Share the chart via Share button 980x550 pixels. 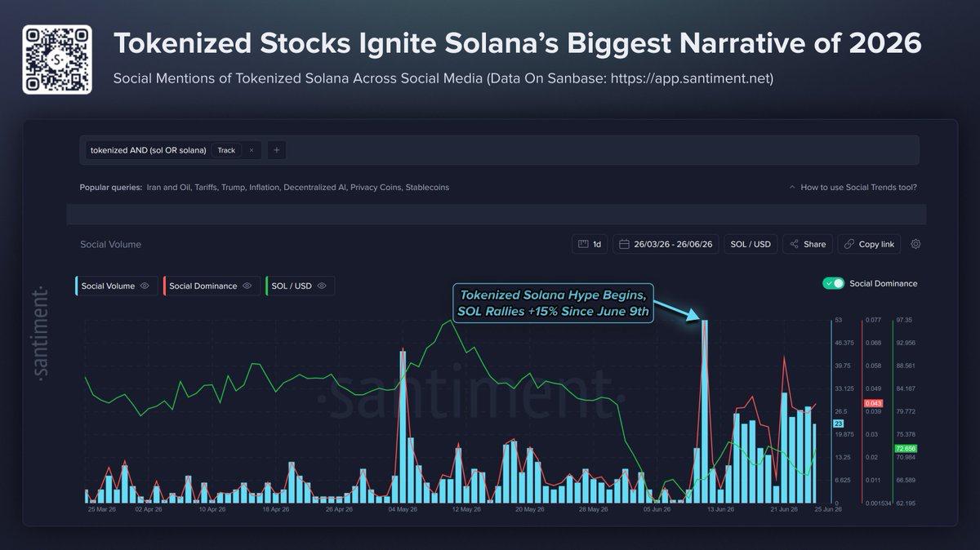tap(807, 244)
